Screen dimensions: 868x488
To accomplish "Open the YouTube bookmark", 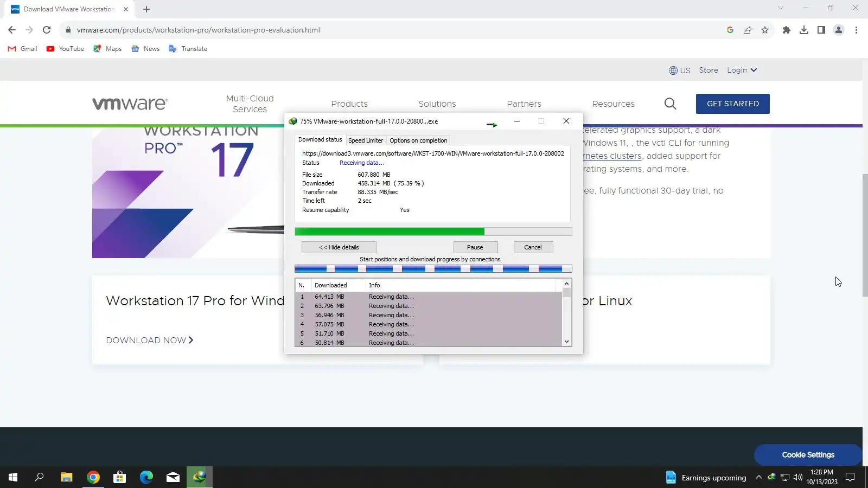I will [x=65, y=49].
